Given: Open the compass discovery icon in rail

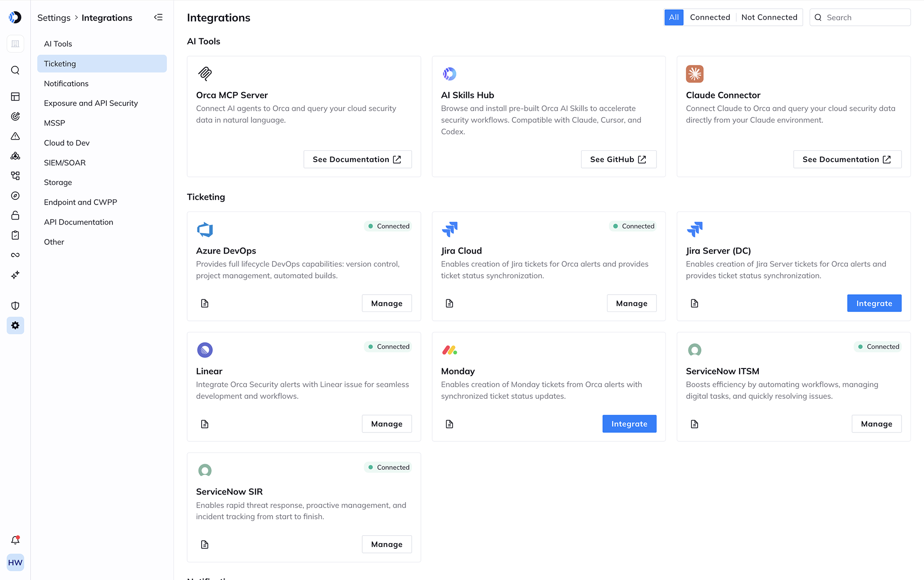Looking at the screenshot, I should tap(15, 196).
